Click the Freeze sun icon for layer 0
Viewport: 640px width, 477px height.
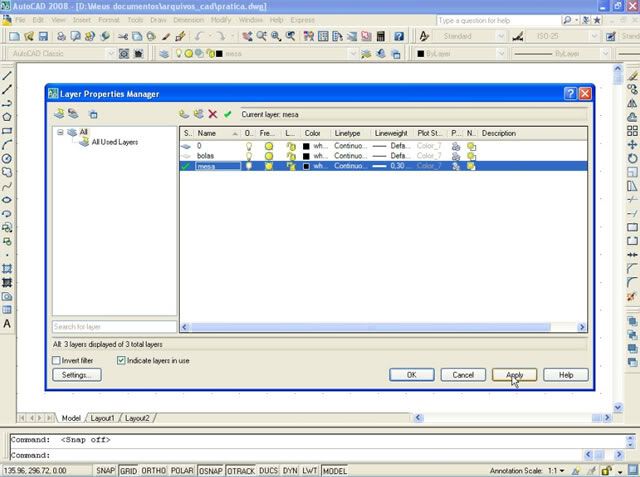(x=268, y=146)
